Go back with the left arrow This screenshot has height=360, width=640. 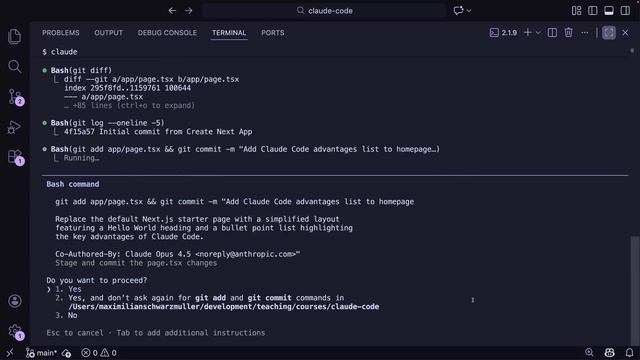[x=172, y=11]
